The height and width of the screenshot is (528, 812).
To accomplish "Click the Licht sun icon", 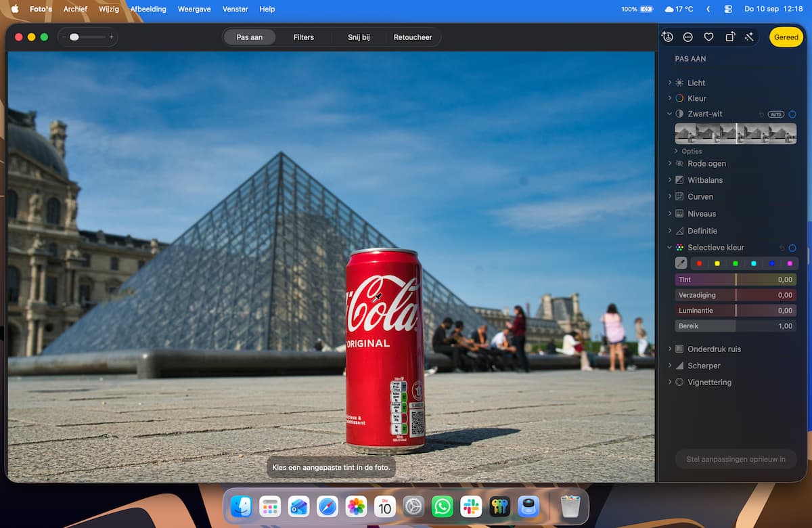I will click(x=679, y=83).
